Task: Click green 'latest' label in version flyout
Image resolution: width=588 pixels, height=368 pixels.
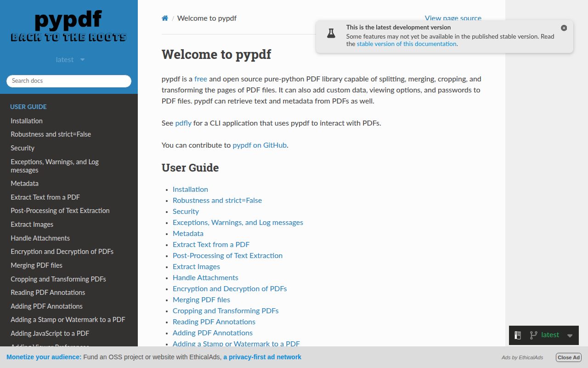Action: [550, 335]
